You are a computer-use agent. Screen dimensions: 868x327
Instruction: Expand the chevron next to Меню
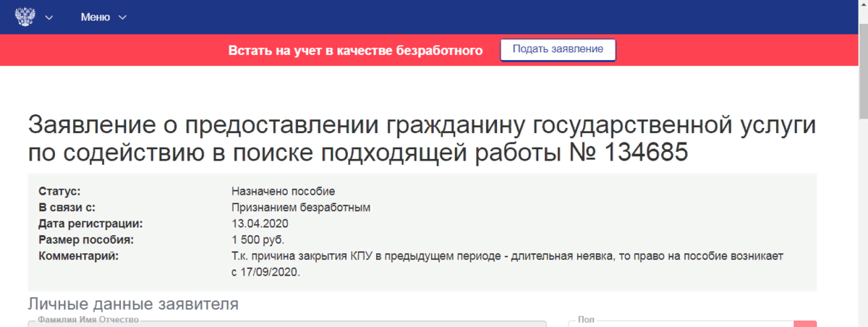tap(122, 17)
